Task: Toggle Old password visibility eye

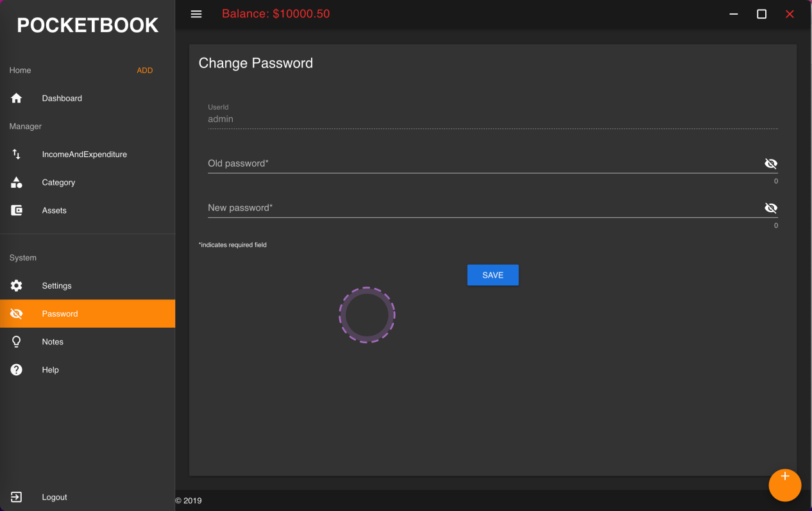Action: point(770,163)
